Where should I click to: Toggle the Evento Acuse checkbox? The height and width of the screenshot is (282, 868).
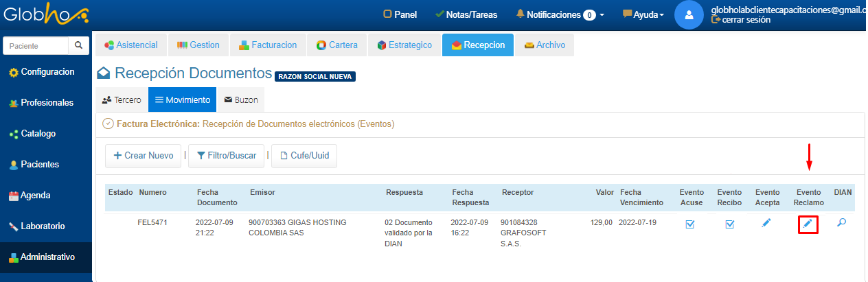point(690,224)
